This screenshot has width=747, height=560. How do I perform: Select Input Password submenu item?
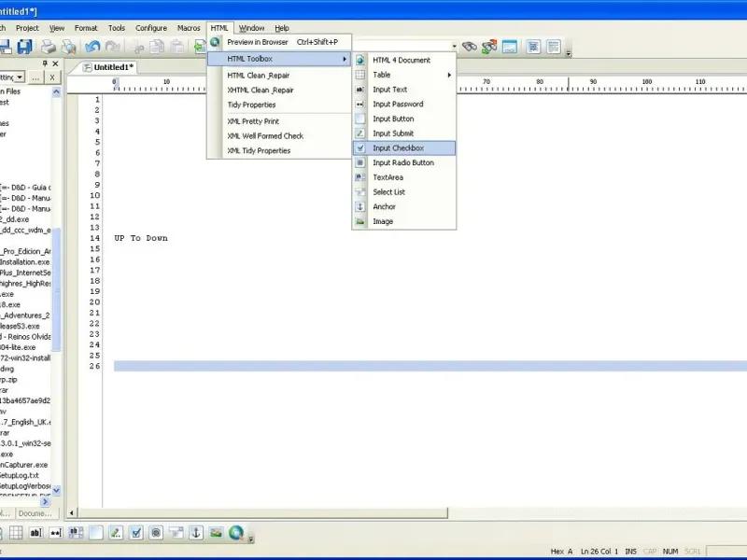point(404,104)
